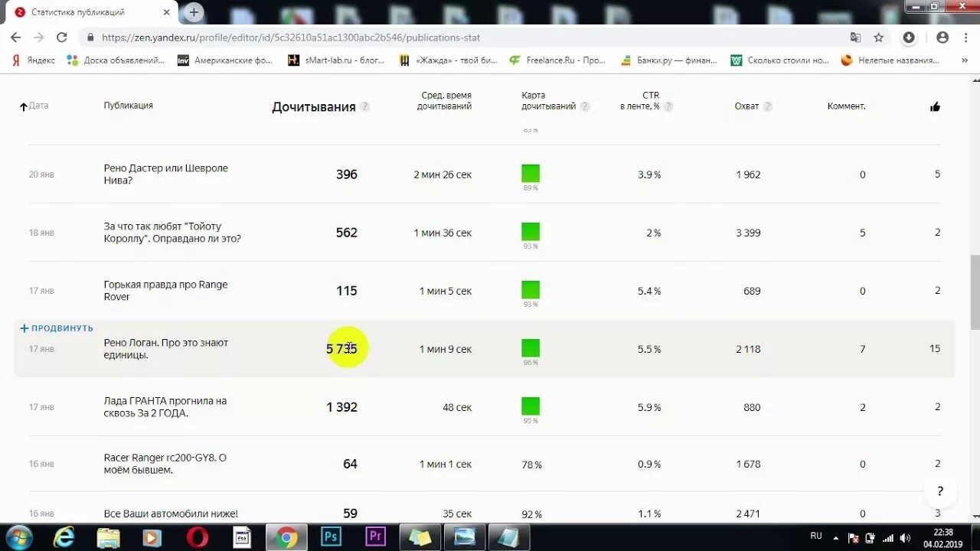Image resolution: width=980 pixels, height=551 pixels.
Task: Open the file explorer folder in taskbar
Action: click(x=108, y=537)
